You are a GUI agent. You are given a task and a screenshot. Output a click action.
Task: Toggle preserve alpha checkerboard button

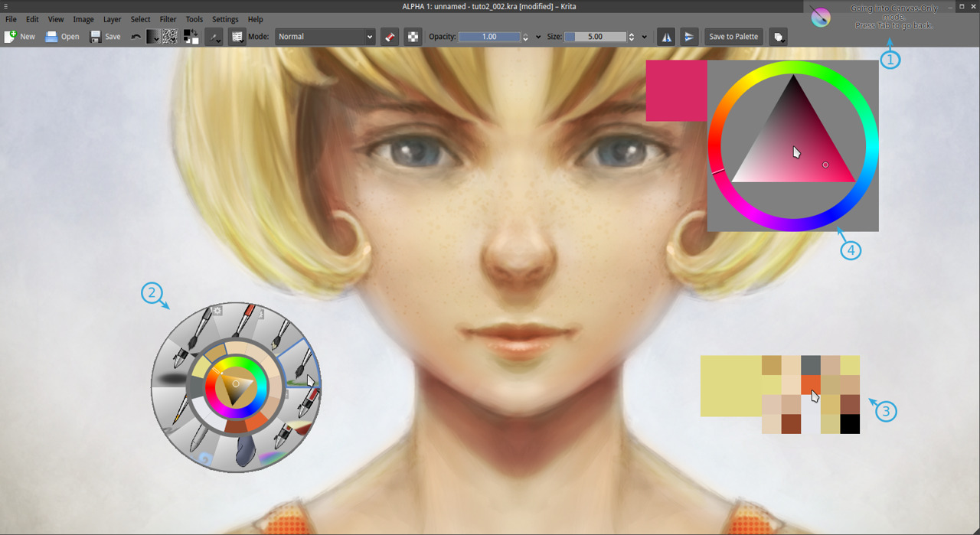pos(413,37)
